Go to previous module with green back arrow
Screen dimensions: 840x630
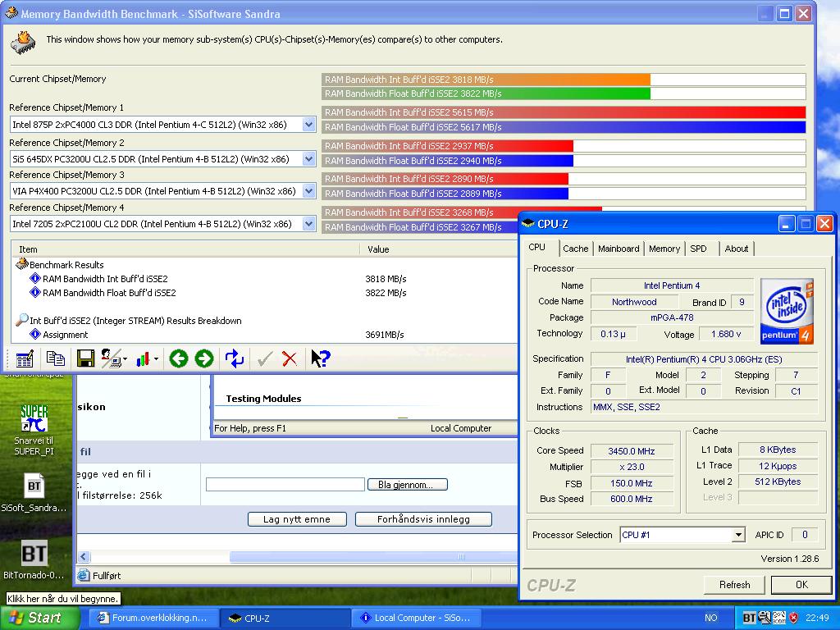(x=178, y=358)
